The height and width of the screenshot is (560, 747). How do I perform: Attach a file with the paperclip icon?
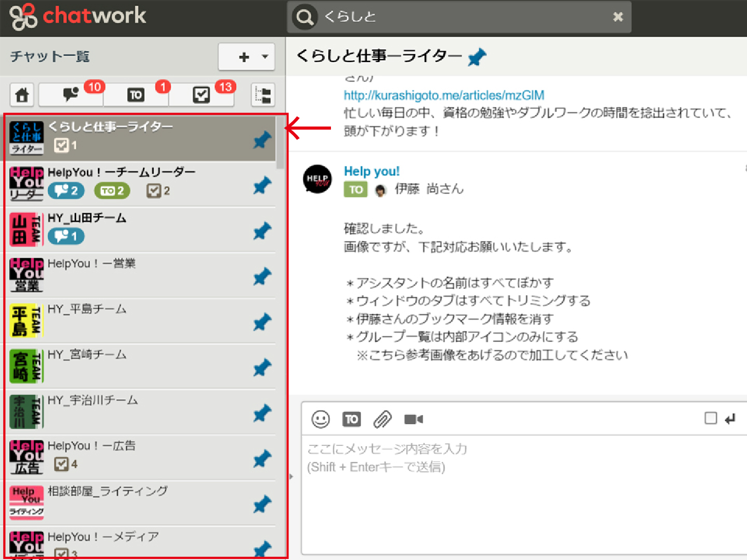coord(382,419)
